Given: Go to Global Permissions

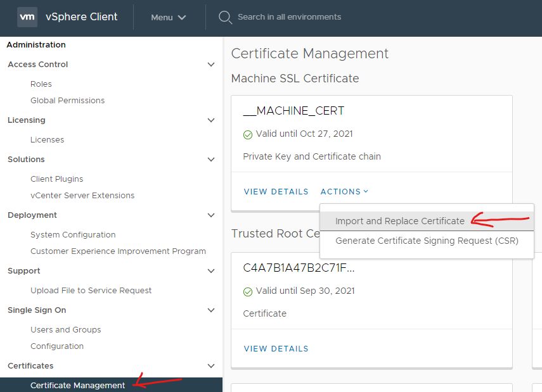Looking at the screenshot, I should click(x=67, y=101).
